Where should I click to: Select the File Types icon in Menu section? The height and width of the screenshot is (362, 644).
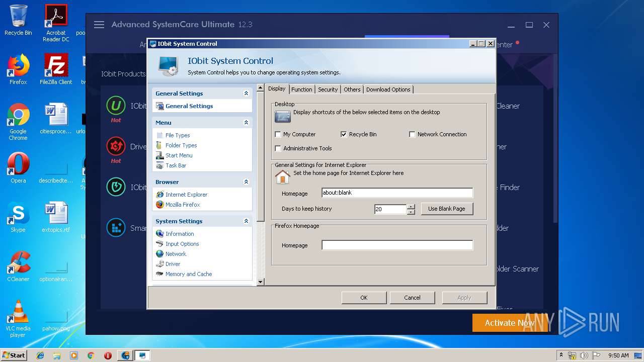pos(160,135)
